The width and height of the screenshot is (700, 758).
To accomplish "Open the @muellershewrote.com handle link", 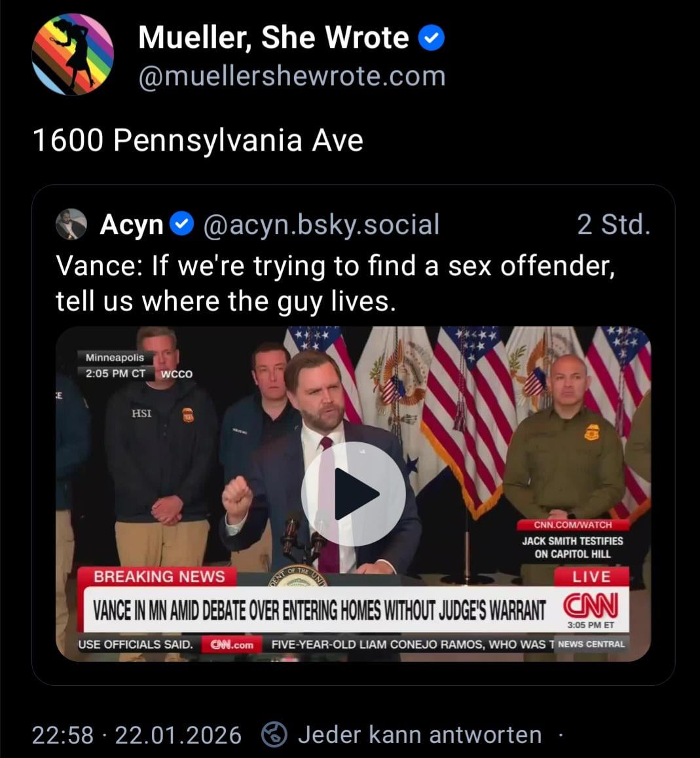I will point(292,76).
